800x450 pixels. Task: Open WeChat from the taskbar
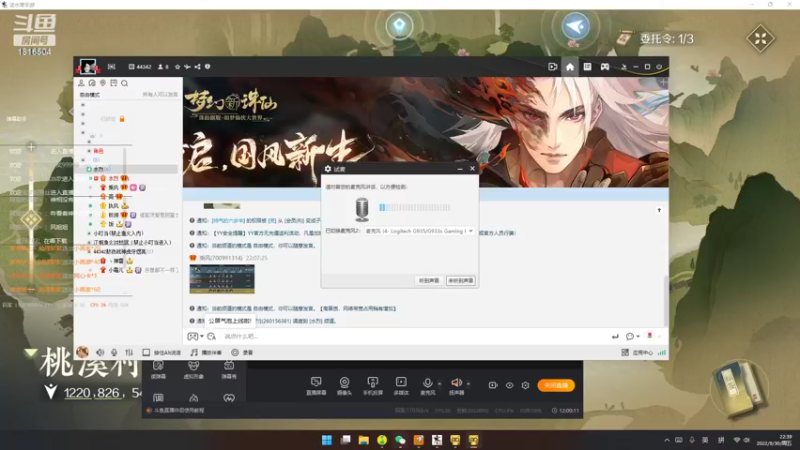[401, 440]
